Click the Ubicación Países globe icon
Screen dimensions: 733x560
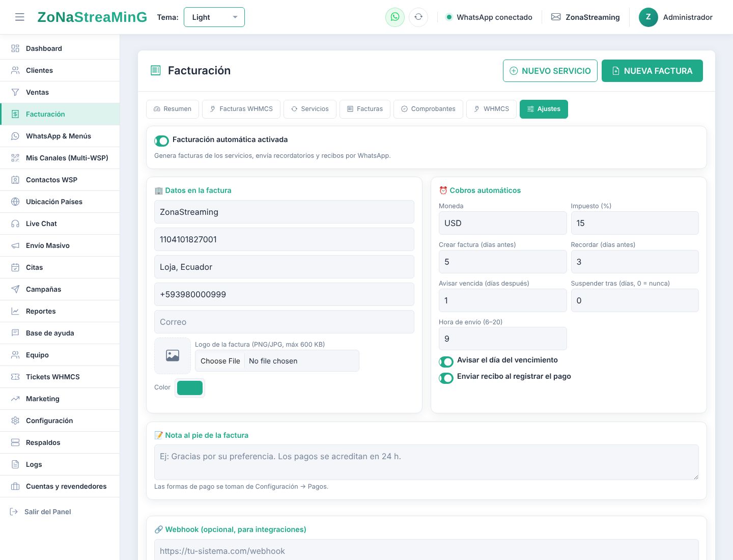[15, 202]
